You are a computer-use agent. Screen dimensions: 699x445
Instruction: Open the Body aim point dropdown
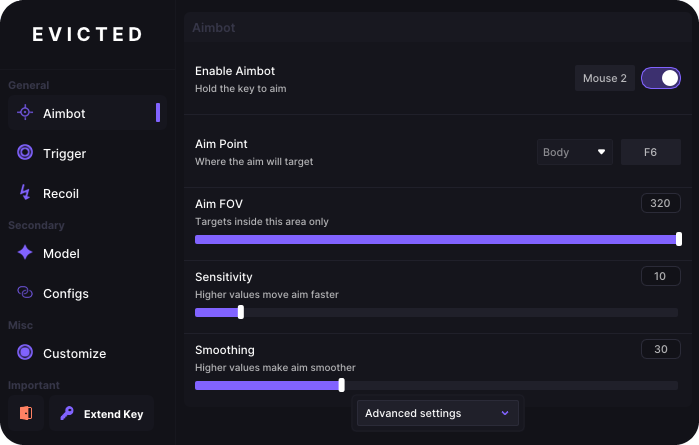(x=575, y=152)
